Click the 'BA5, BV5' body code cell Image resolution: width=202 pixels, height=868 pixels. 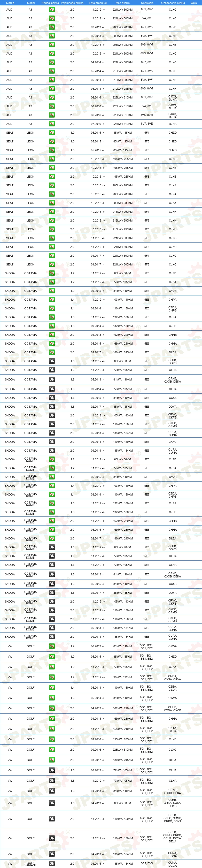(147, 864)
